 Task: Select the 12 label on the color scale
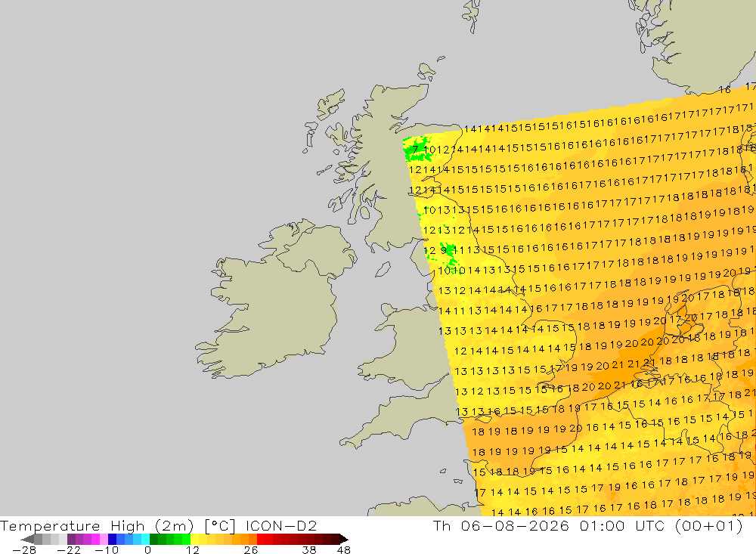click(x=193, y=550)
